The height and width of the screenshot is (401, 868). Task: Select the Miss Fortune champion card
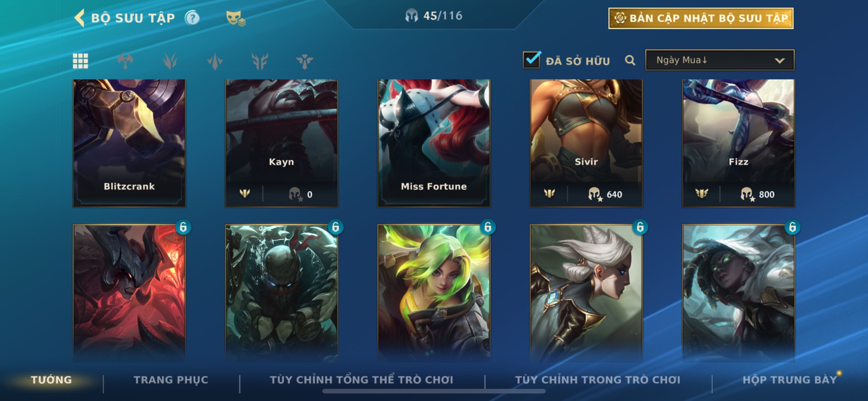tap(434, 143)
